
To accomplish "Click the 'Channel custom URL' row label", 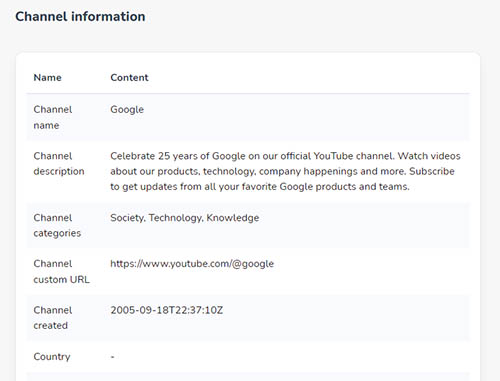I will pos(61,272).
